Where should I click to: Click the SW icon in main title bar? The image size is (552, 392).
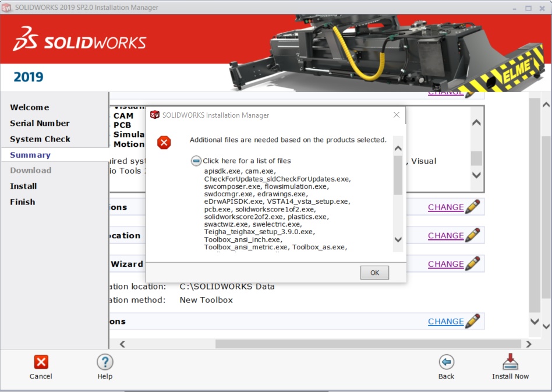(6, 8)
